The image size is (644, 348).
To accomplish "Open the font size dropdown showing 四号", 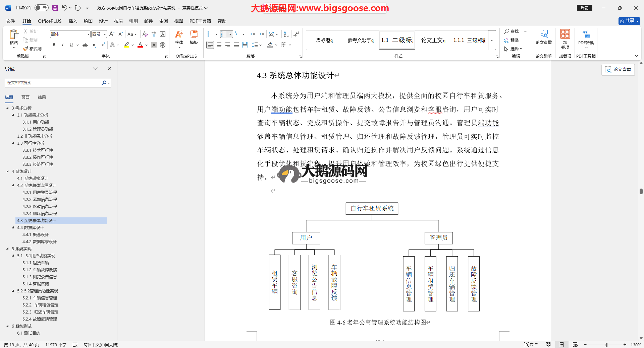I will click(105, 34).
